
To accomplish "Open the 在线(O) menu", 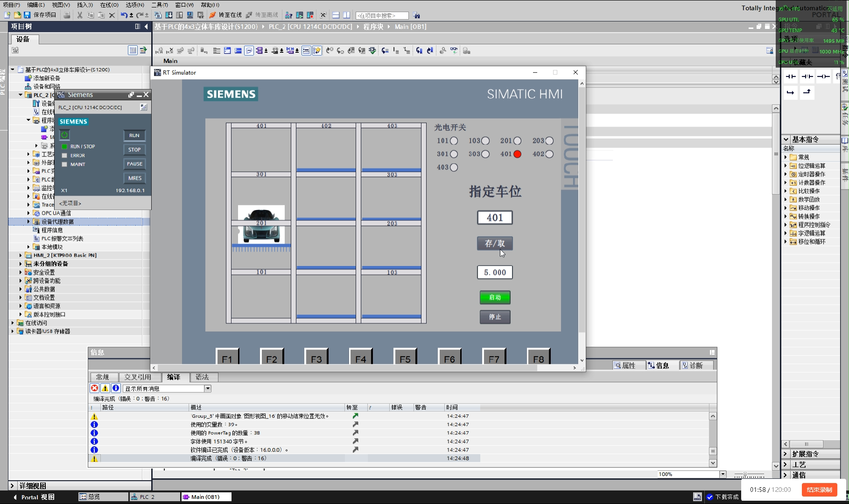I will pyautogui.click(x=109, y=5).
